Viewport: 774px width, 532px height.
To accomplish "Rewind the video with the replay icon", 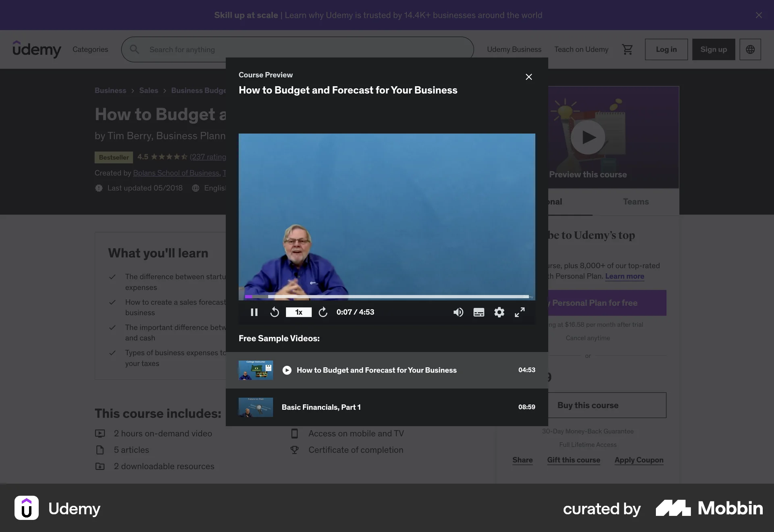I will pos(275,312).
